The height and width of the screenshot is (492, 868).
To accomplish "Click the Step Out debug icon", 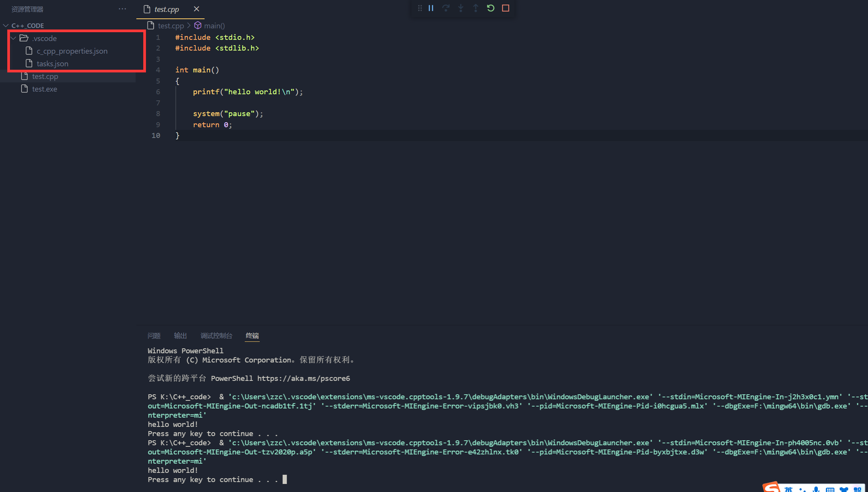I will coord(476,8).
